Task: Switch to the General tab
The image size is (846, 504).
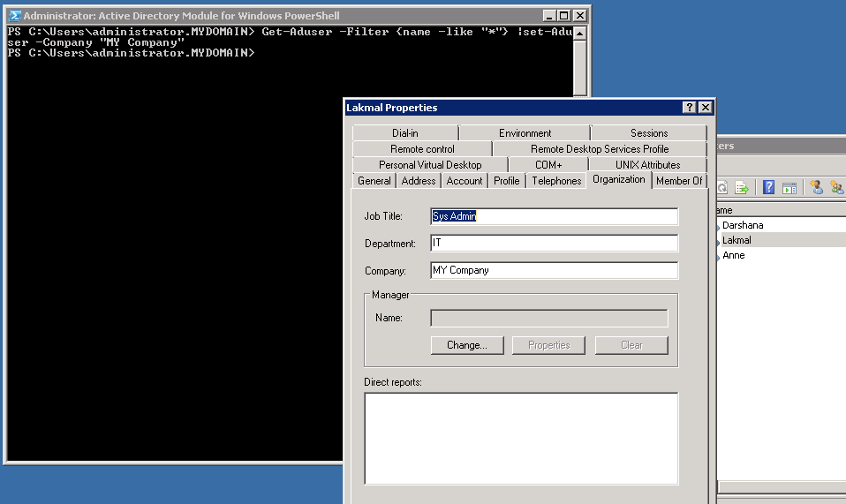Action: tap(374, 181)
